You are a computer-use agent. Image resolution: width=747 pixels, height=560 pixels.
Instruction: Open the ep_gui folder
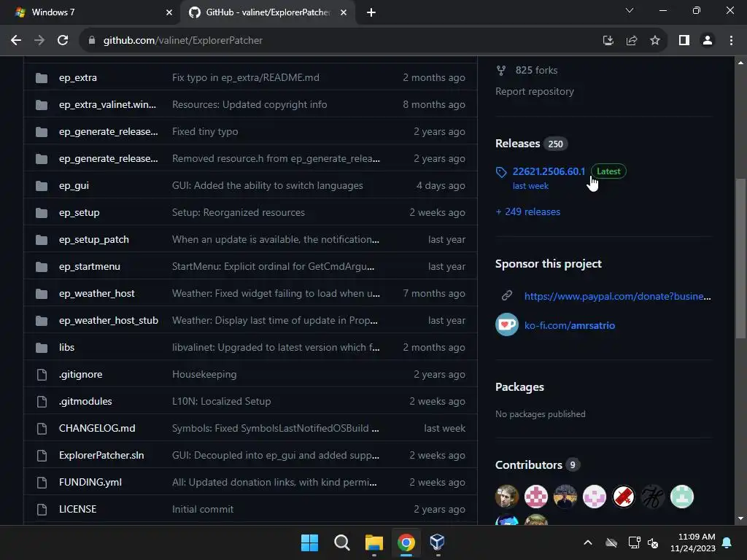click(x=74, y=186)
